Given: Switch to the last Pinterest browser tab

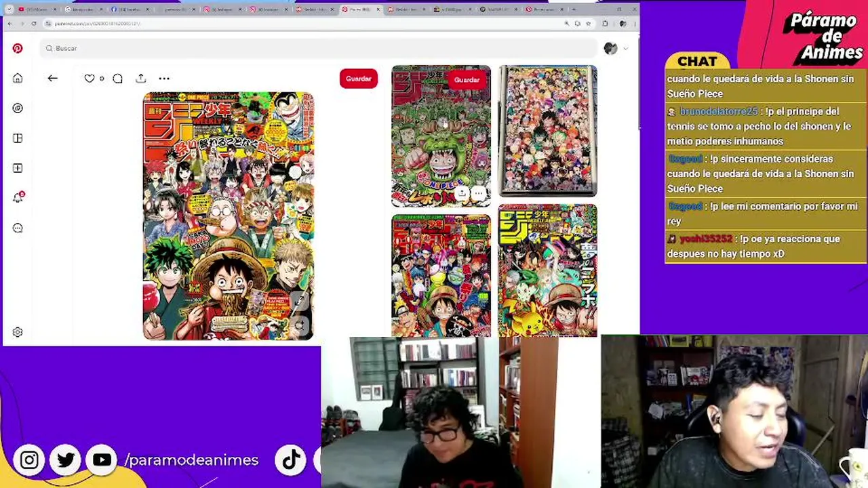Looking at the screenshot, I should (545, 9).
